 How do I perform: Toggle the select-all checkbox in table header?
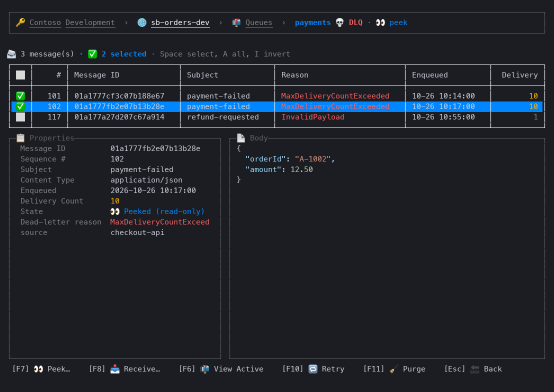click(x=20, y=75)
